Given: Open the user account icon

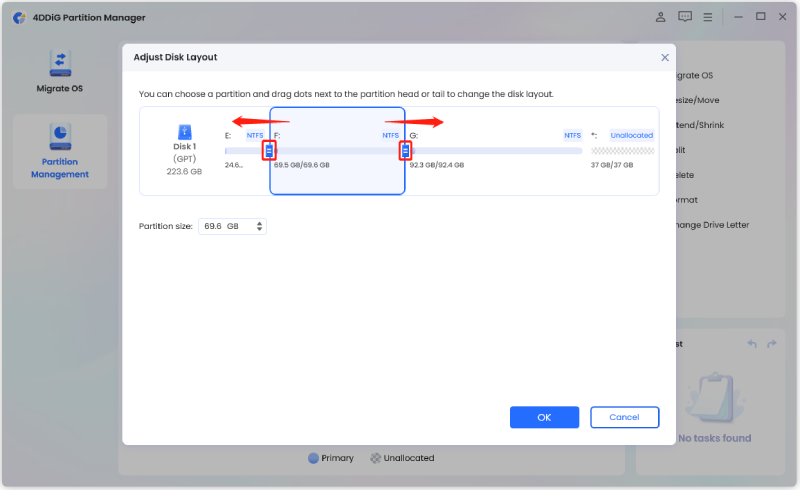Looking at the screenshot, I should [x=660, y=17].
